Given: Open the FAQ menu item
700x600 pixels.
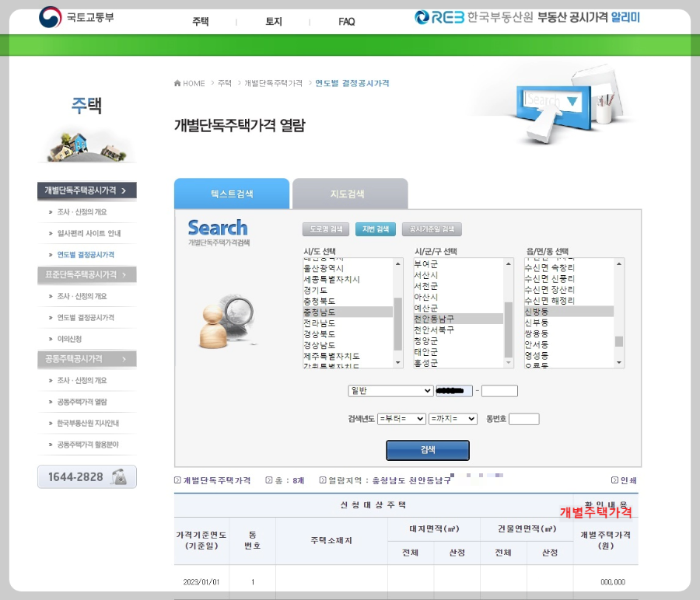Looking at the screenshot, I should pyautogui.click(x=345, y=22).
